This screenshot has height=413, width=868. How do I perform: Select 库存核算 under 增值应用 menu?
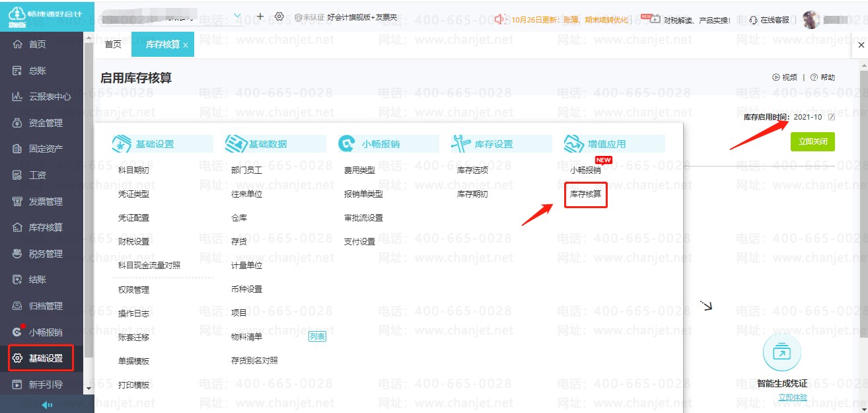click(585, 194)
